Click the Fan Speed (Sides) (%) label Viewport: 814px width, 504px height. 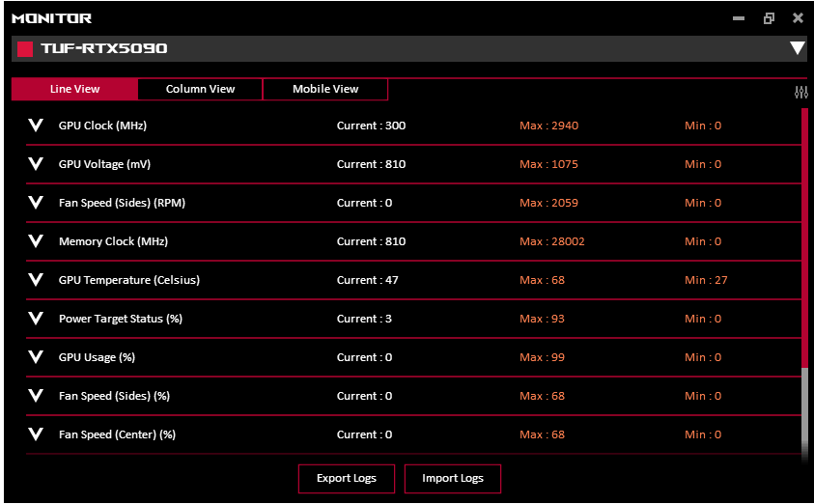pos(114,396)
